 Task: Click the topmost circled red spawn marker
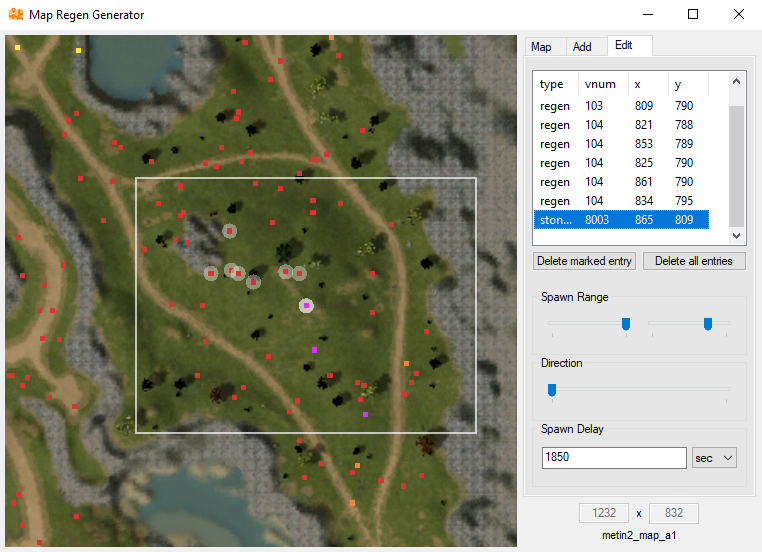pos(229,231)
